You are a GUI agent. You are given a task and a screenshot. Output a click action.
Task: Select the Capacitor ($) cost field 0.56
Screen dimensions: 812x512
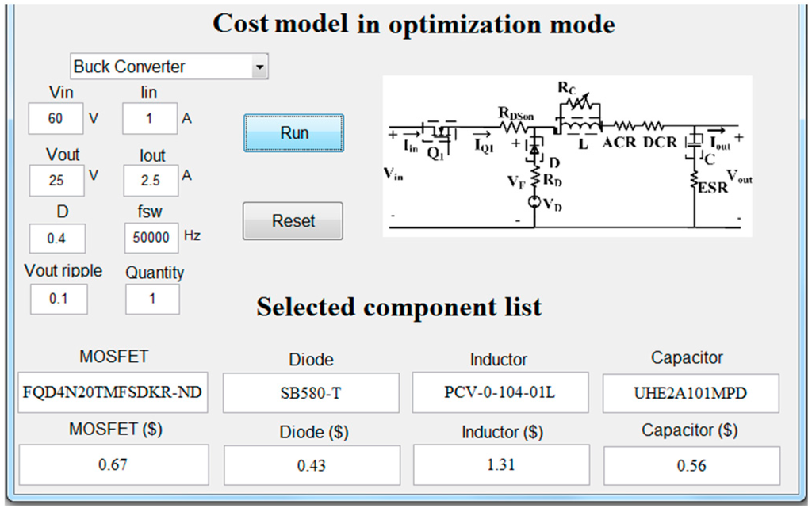tap(691, 466)
